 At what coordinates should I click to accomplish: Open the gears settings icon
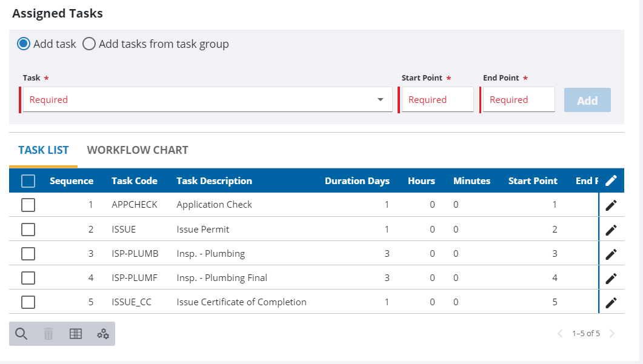pos(103,334)
